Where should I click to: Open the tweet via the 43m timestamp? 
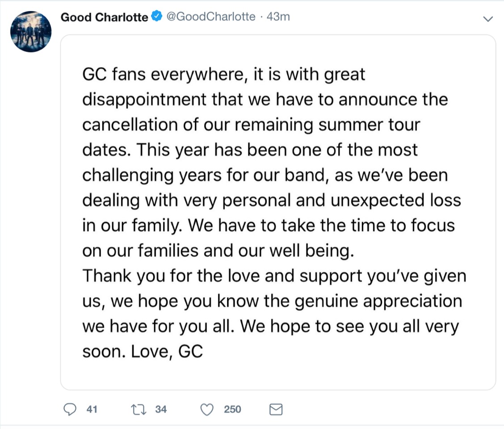click(x=278, y=17)
